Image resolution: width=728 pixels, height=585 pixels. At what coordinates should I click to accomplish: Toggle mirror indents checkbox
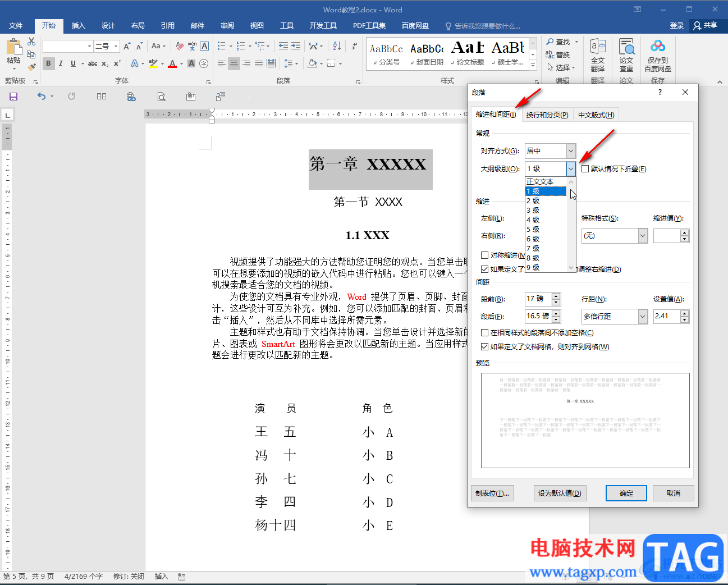pos(485,255)
